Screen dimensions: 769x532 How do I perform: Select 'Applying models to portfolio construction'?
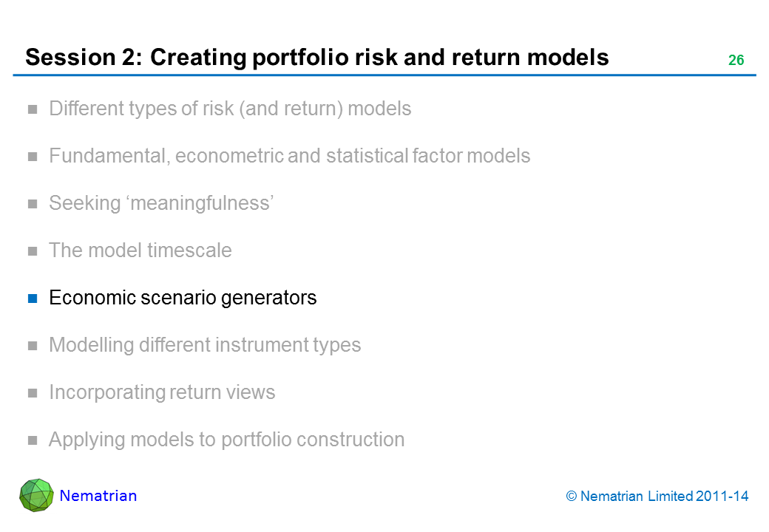226,440
